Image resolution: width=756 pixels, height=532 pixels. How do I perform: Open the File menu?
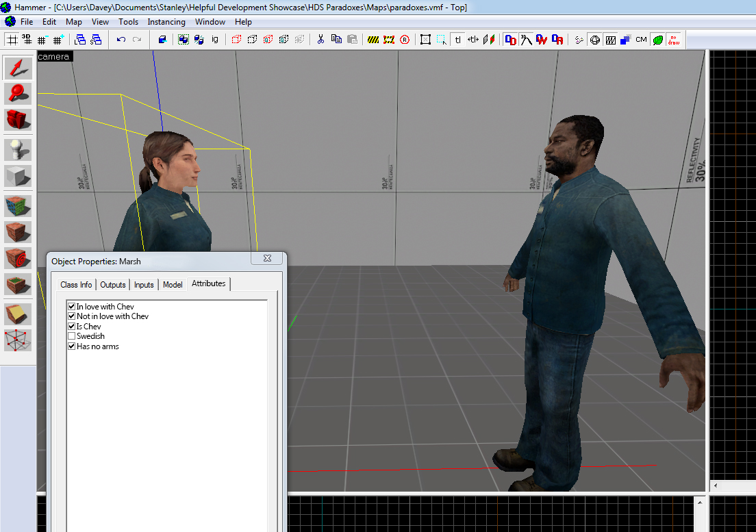(27, 22)
